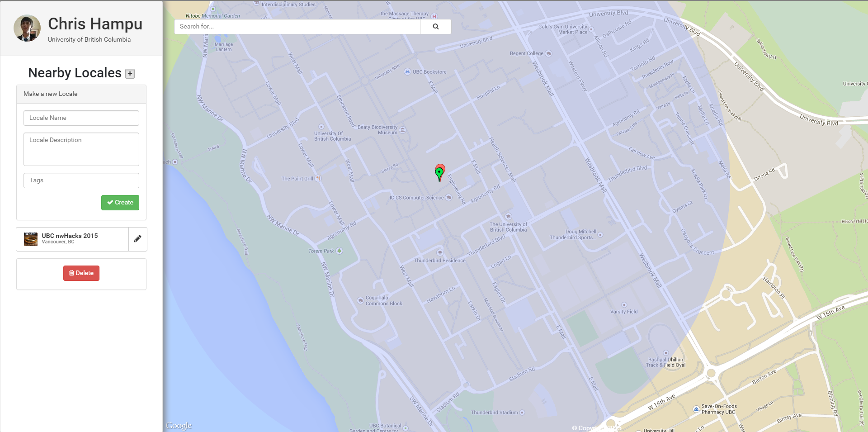Click the Coquihala Commons Block map icon
The height and width of the screenshot is (432, 868).
pos(360,300)
